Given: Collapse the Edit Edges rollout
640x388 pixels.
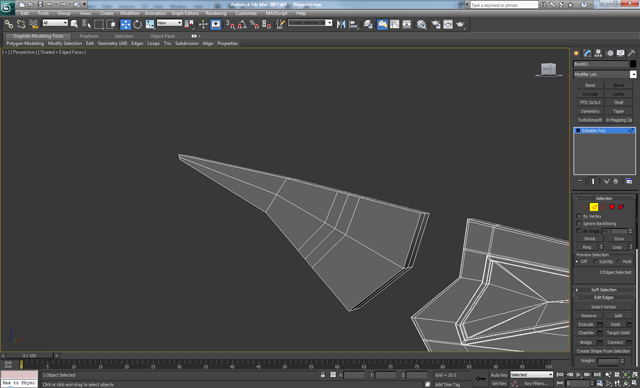Looking at the screenshot, I should (604, 297).
